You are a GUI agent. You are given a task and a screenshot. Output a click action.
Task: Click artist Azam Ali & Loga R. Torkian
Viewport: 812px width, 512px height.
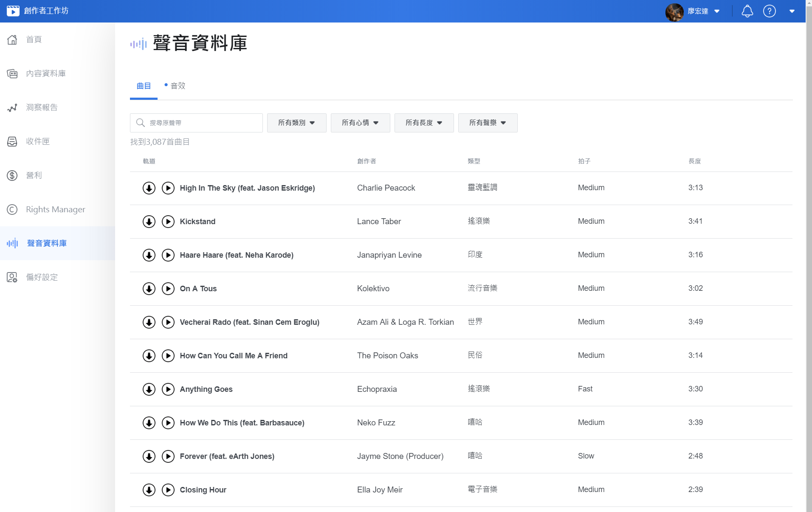click(x=406, y=322)
